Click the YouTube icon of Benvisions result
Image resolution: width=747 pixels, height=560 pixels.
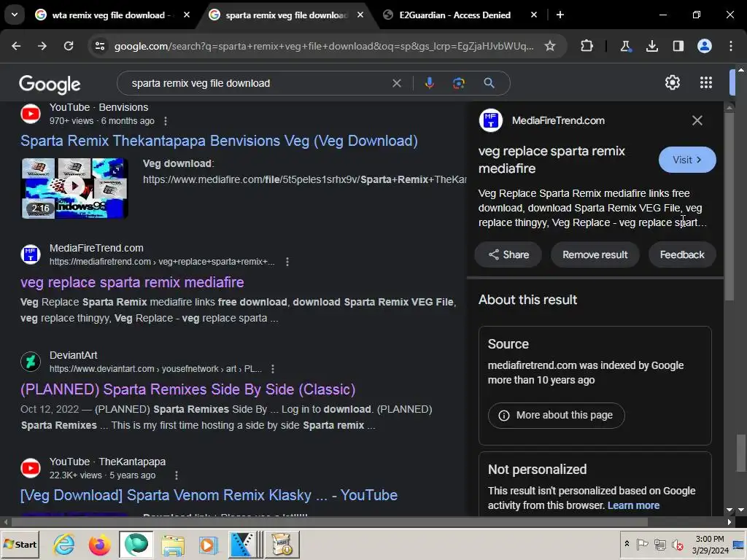(x=31, y=114)
